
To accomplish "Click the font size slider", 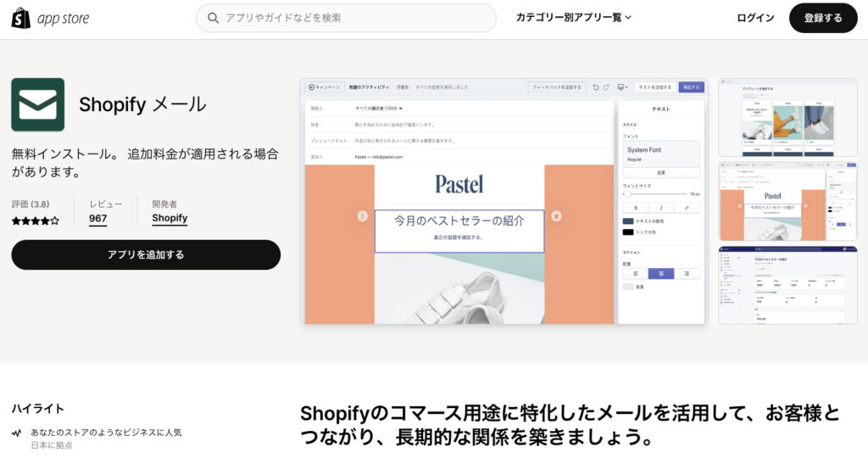I will [x=655, y=194].
